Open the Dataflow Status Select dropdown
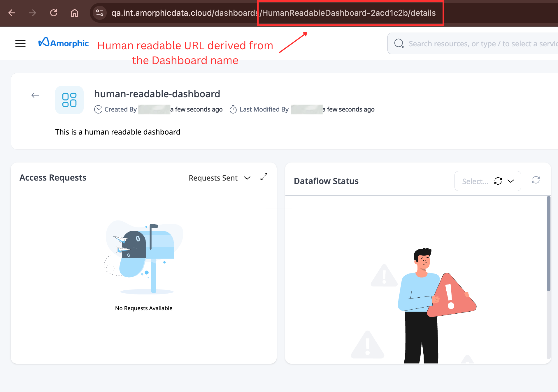This screenshot has width=558, height=392. (488, 181)
